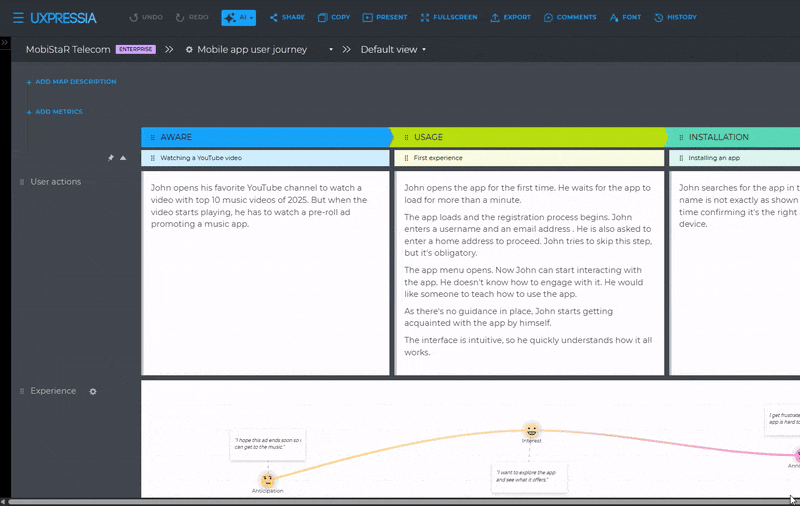Undo the last action
Viewport: 800px width, 506px height.
pos(146,17)
